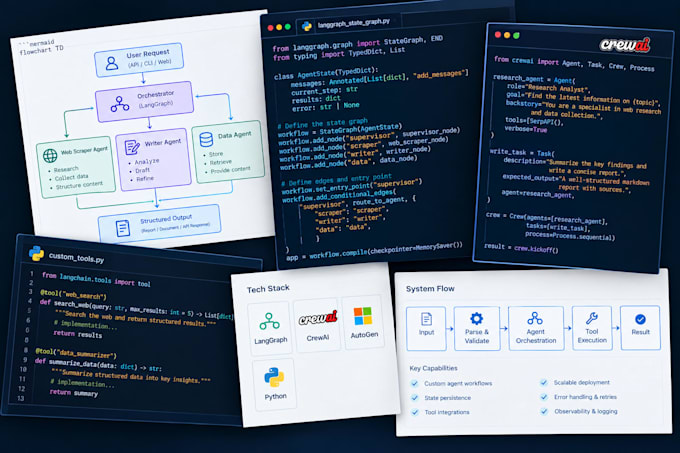The image size is (680, 453).
Task: Click 'workflow.set_entry_point("supervisor")' code line
Action: (x=352, y=187)
